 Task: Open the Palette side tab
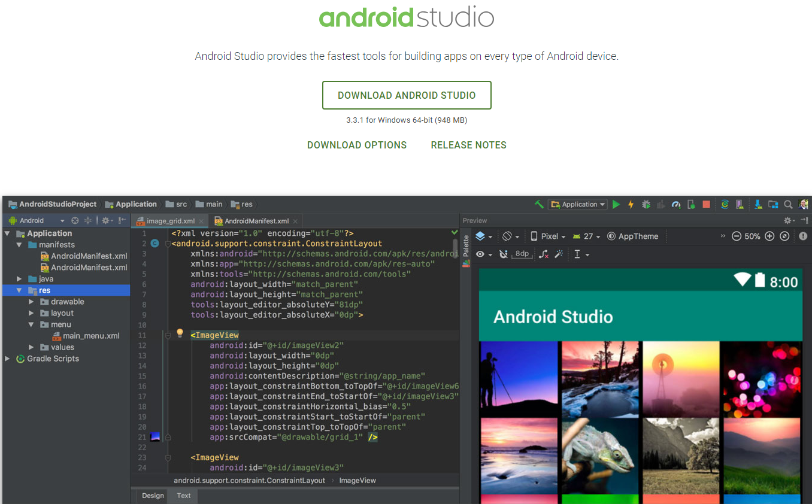tap(466, 251)
